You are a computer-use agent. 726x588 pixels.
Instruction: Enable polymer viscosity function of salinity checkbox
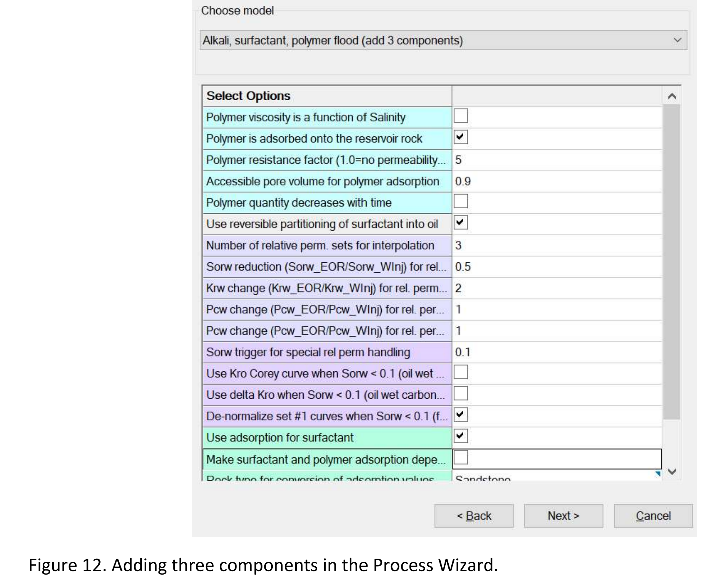461,116
